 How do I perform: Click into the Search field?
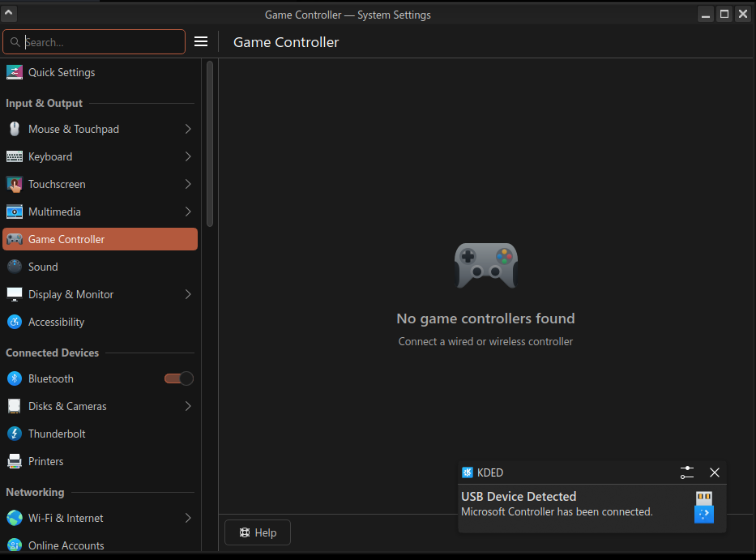click(x=94, y=42)
